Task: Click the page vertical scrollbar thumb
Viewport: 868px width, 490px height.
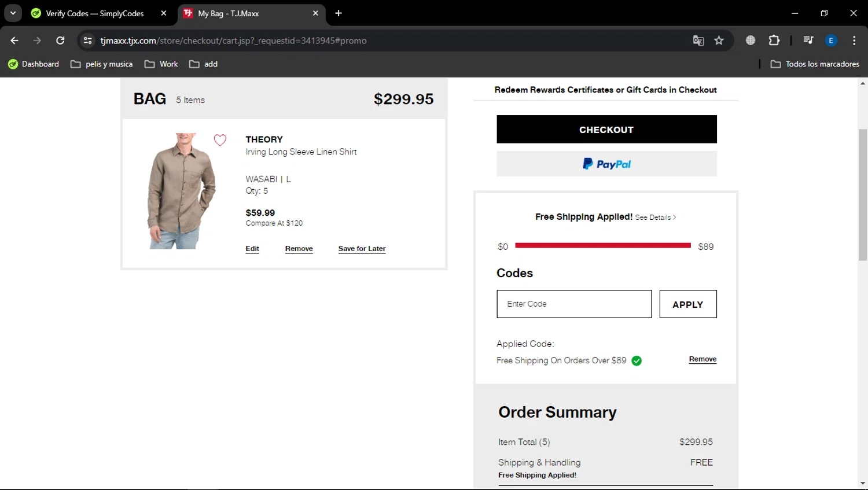Action: click(863, 194)
